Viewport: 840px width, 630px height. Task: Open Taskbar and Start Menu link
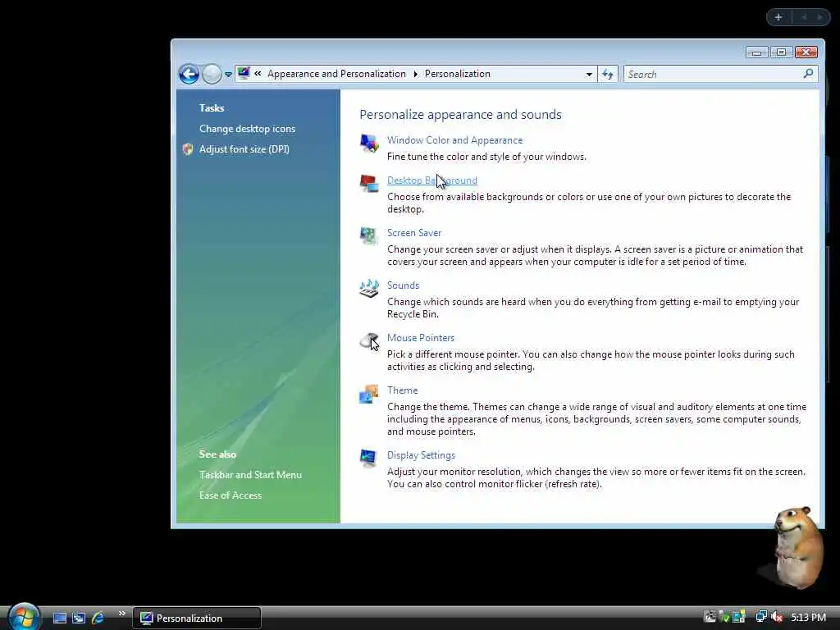tap(250, 475)
